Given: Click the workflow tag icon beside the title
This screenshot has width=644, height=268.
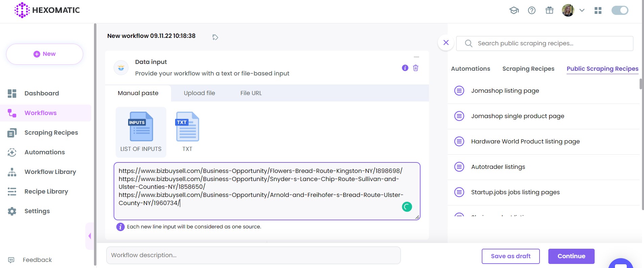Looking at the screenshot, I should coord(215,37).
